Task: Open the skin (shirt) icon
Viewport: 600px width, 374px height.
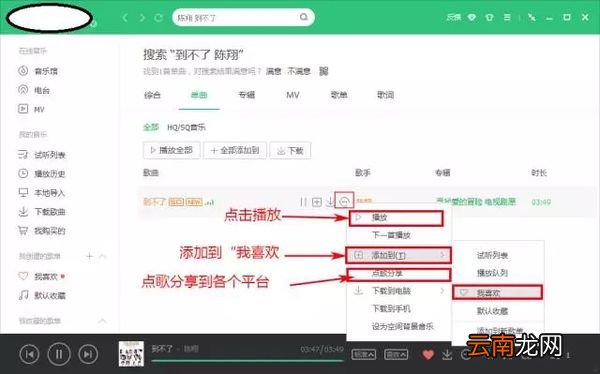Action: [489, 18]
